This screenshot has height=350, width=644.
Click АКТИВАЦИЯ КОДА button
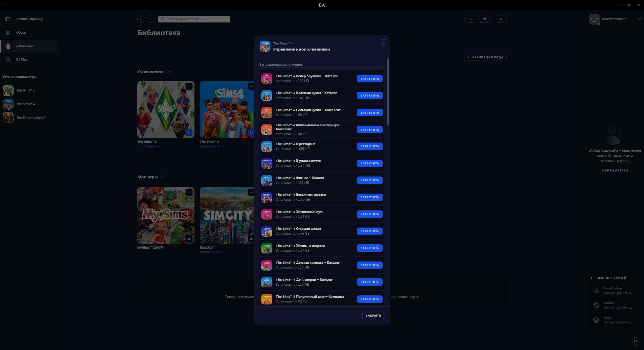(x=485, y=57)
